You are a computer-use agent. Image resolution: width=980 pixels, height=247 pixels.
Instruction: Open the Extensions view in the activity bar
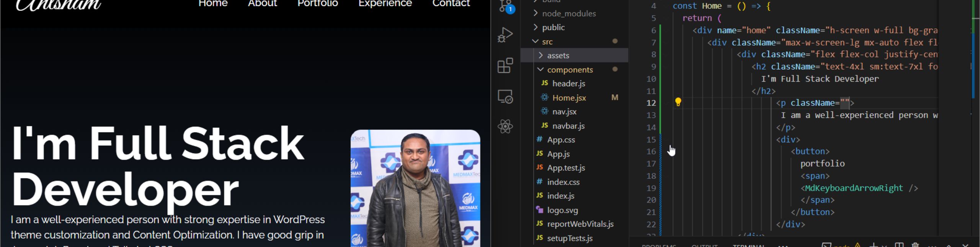tap(505, 65)
